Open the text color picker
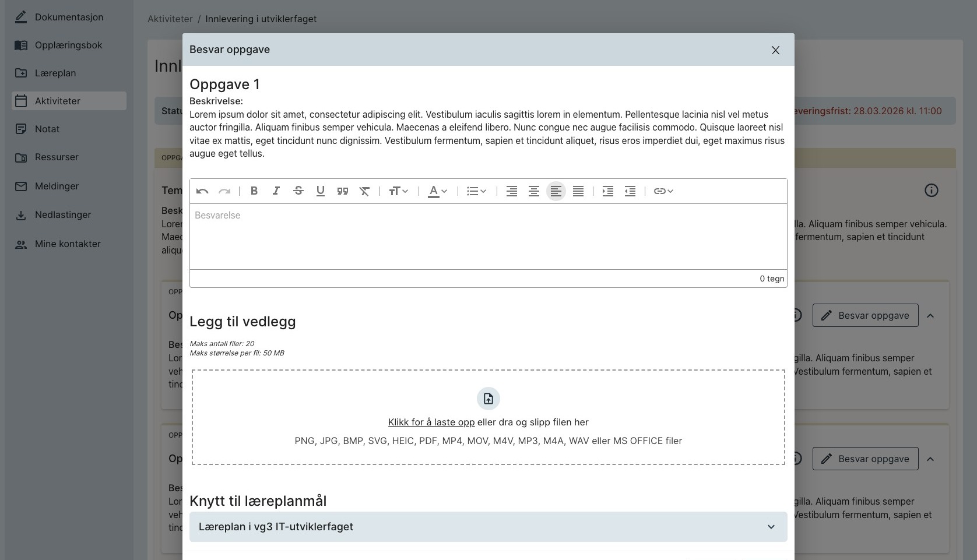This screenshot has width=977, height=560. coord(437,191)
